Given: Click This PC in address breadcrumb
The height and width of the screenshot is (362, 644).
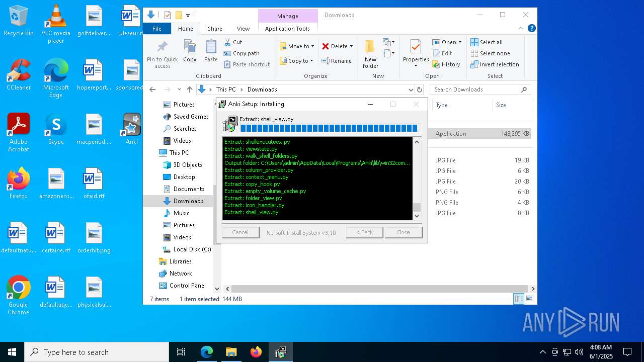Looking at the screenshot, I should coord(226,89).
